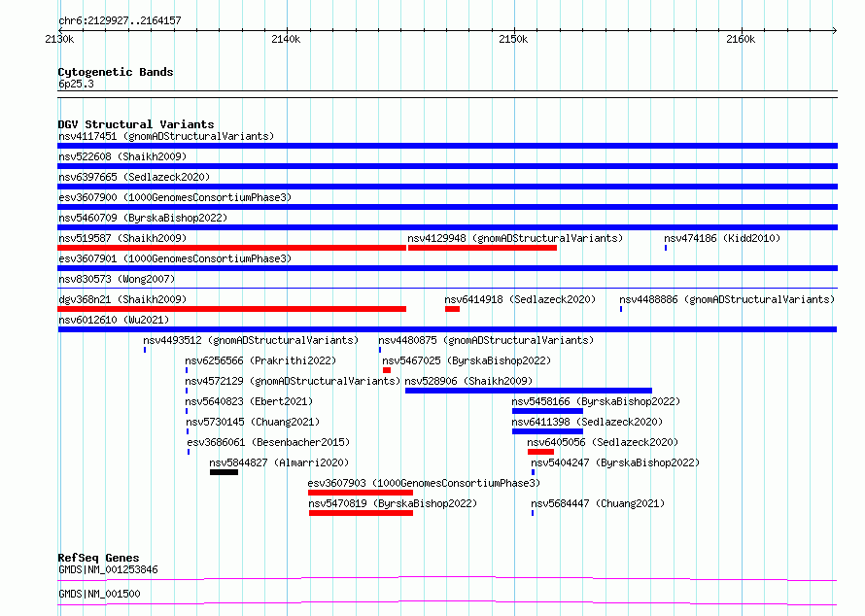Click the red bar under dgv368n21
Image resolution: width=865 pixels, height=616 pixels.
point(231,309)
